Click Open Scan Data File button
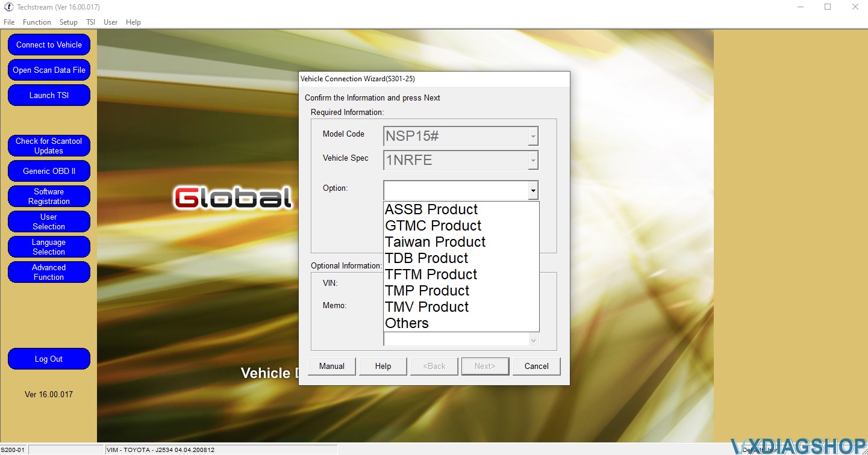Viewport: 868px width, 455px height. [x=49, y=70]
